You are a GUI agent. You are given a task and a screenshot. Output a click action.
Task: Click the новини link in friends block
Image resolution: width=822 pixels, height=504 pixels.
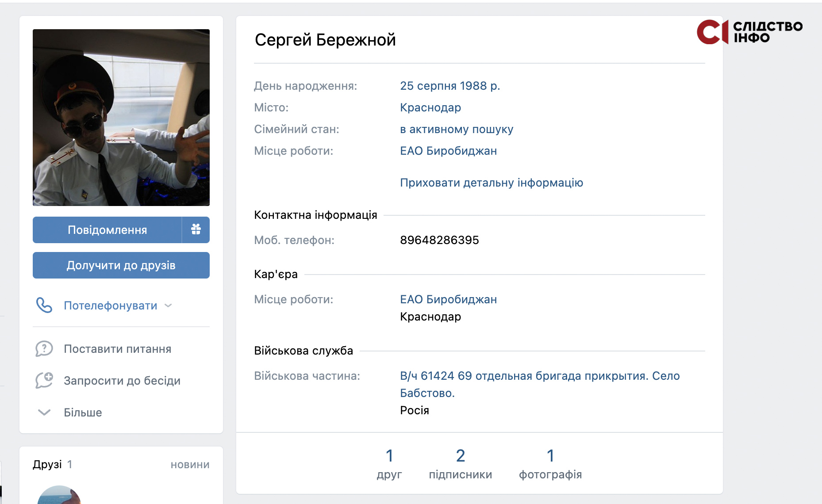pos(190,465)
